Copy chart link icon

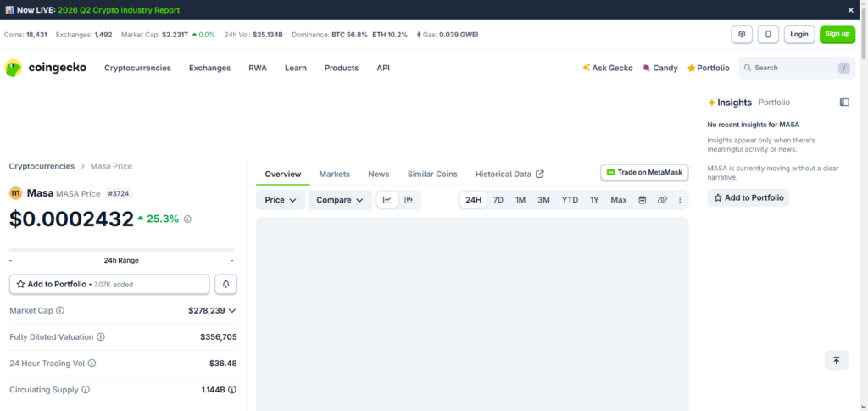[662, 200]
